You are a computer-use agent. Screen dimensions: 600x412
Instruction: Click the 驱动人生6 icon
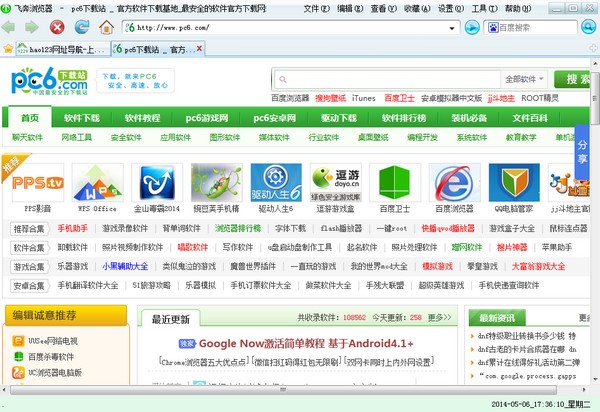275,183
